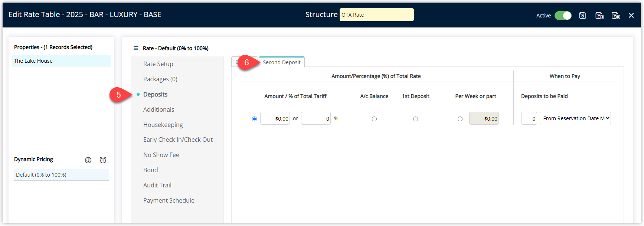Viewport: 644px width, 226px height.
Task: Open the From Reservation Date dropdown
Action: click(x=575, y=118)
